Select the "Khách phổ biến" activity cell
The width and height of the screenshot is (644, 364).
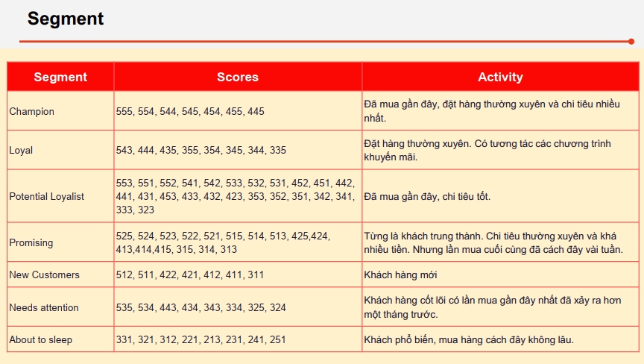pyautogui.click(x=469, y=339)
